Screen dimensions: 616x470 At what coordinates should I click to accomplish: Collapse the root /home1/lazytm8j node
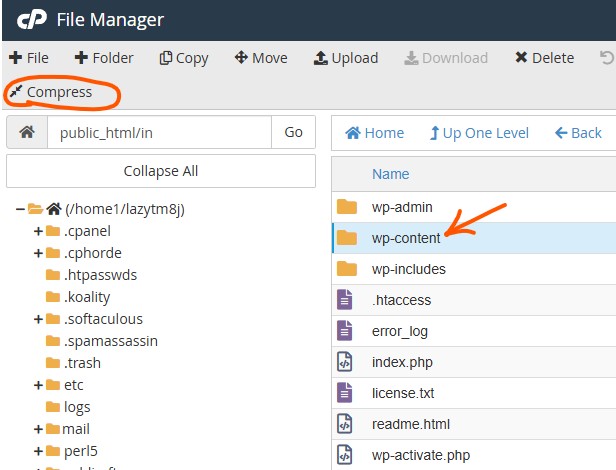point(21,209)
